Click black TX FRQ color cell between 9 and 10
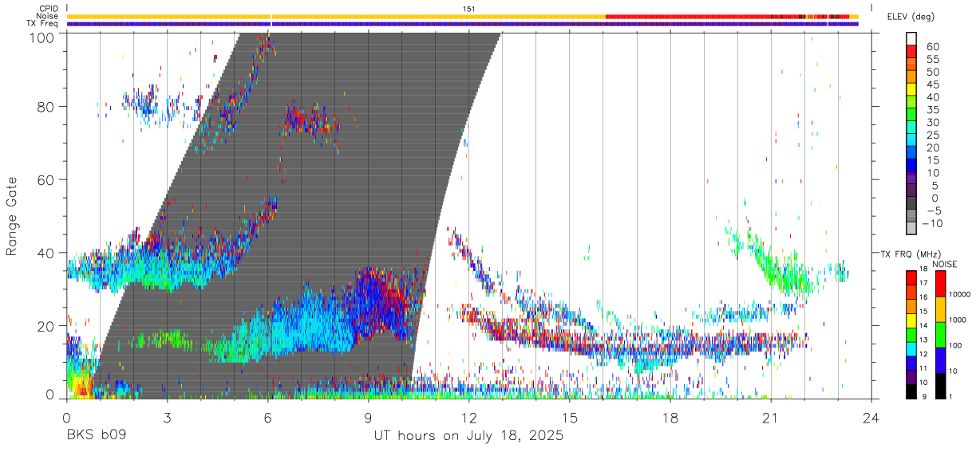Image resolution: width=980 pixels, height=452 pixels. click(911, 391)
